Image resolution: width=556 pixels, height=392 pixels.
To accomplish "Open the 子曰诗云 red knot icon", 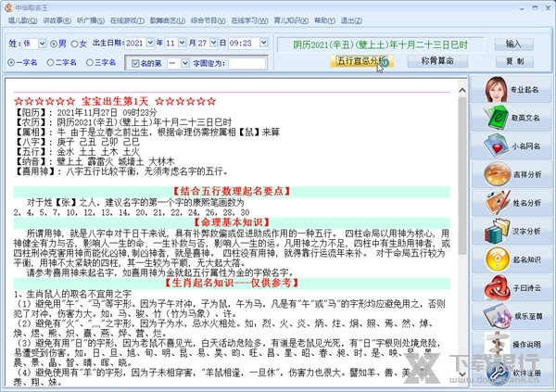I will click(497, 287).
